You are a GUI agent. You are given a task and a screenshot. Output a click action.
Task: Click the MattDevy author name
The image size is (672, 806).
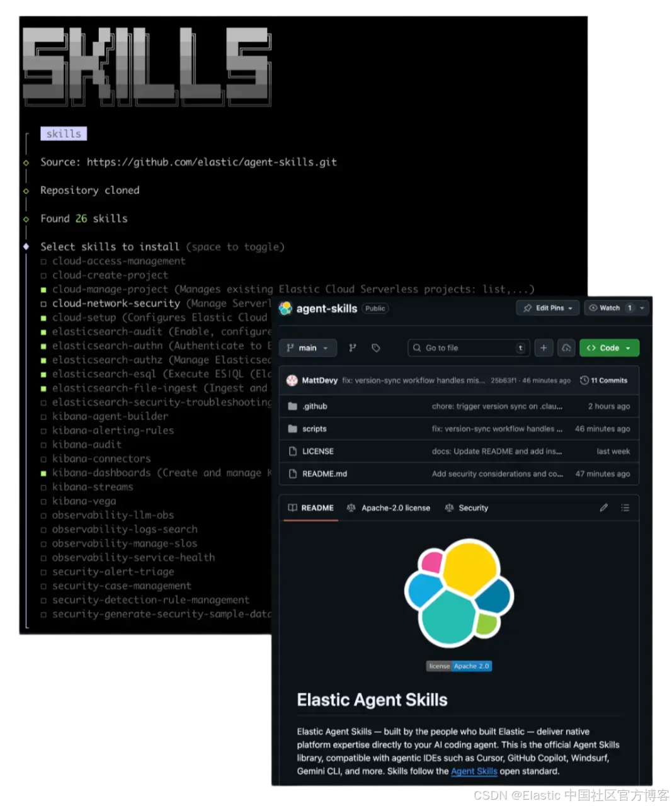click(x=320, y=380)
